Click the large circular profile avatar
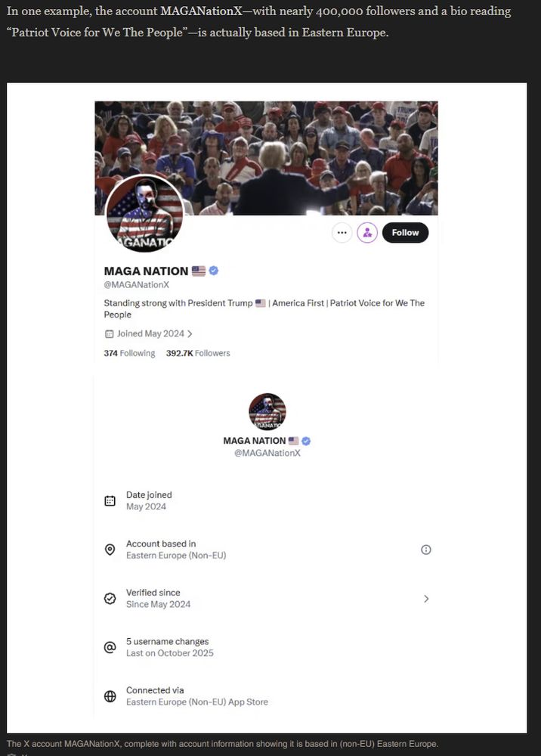 coord(144,214)
